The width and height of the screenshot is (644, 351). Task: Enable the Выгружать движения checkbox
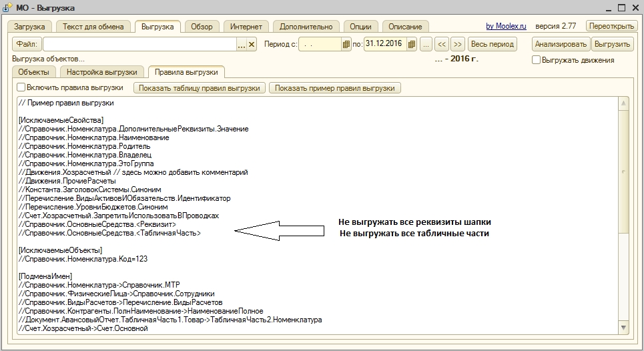[536, 60]
